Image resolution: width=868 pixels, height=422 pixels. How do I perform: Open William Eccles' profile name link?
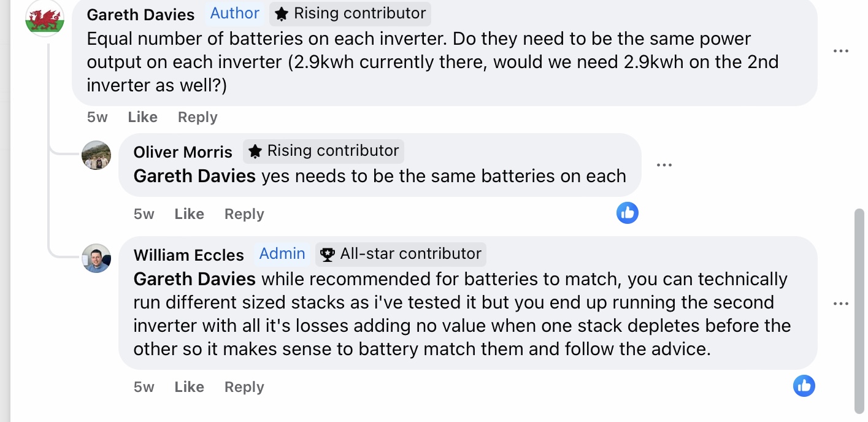[188, 255]
